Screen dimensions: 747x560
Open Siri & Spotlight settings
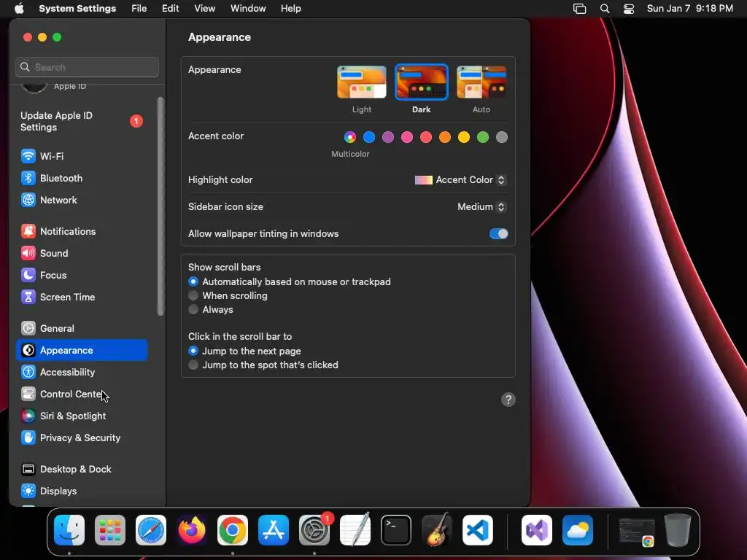pos(82,416)
